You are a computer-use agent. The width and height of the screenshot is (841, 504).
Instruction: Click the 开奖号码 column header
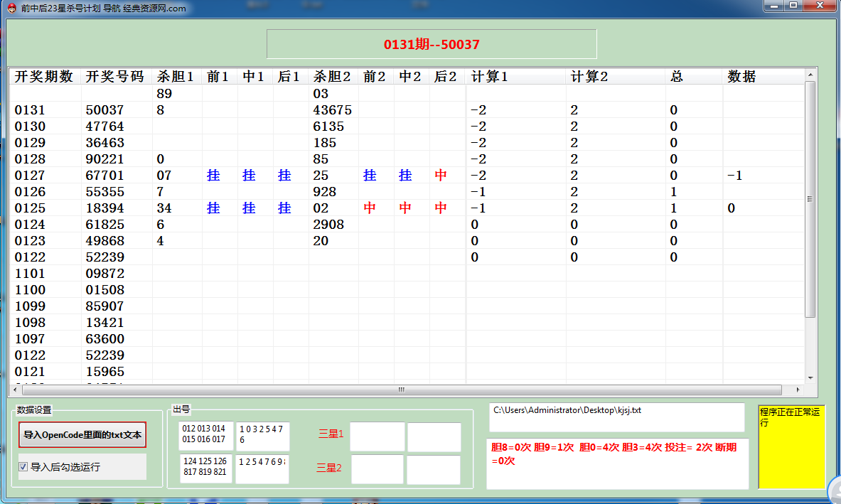117,76
